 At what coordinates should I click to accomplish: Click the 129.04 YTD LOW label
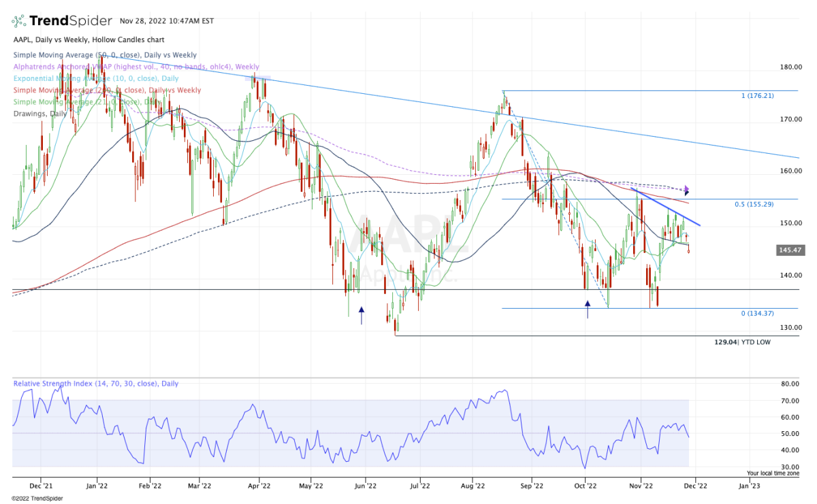pyautogui.click(x=743, y=342)
